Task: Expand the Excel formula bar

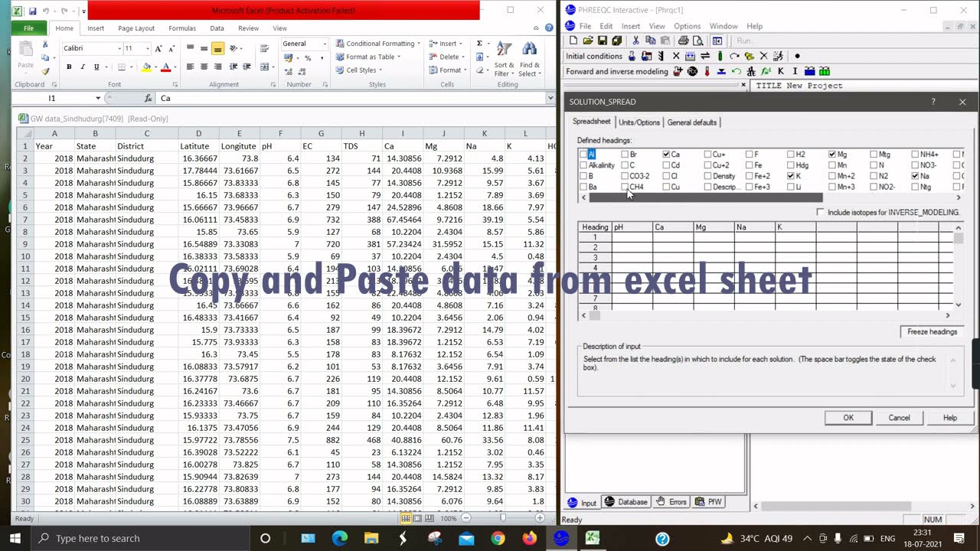Action: (550, 98)
